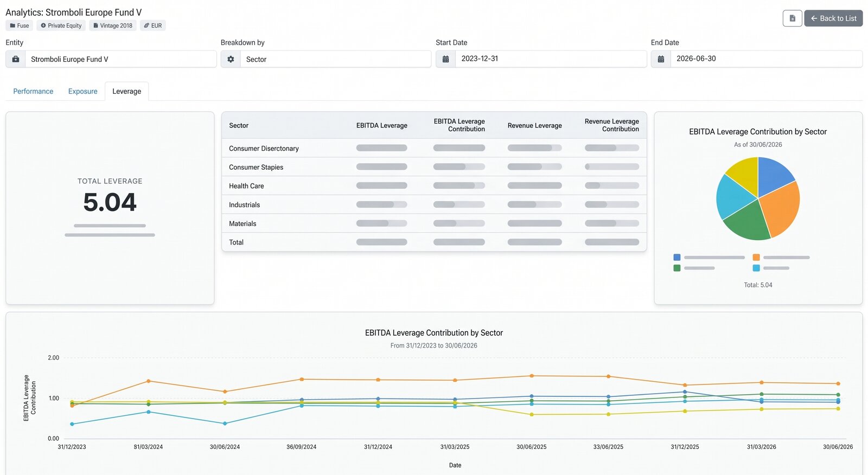The image size is (868, 475).
Task: Click the 31/12/2024 date axis label
Action: click(378, 447)
